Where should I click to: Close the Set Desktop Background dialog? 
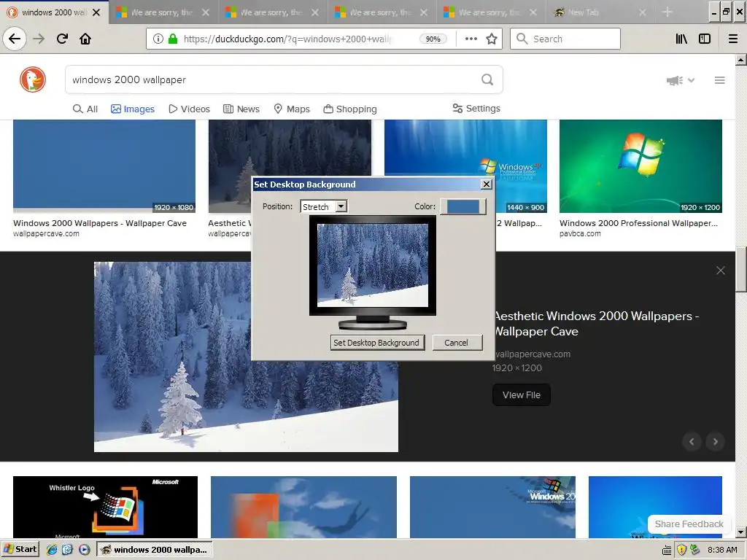(486, 184)
